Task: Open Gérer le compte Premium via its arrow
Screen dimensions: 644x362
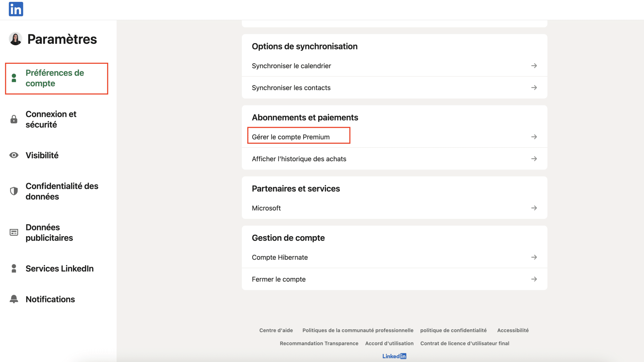Action: click(534, 136)
